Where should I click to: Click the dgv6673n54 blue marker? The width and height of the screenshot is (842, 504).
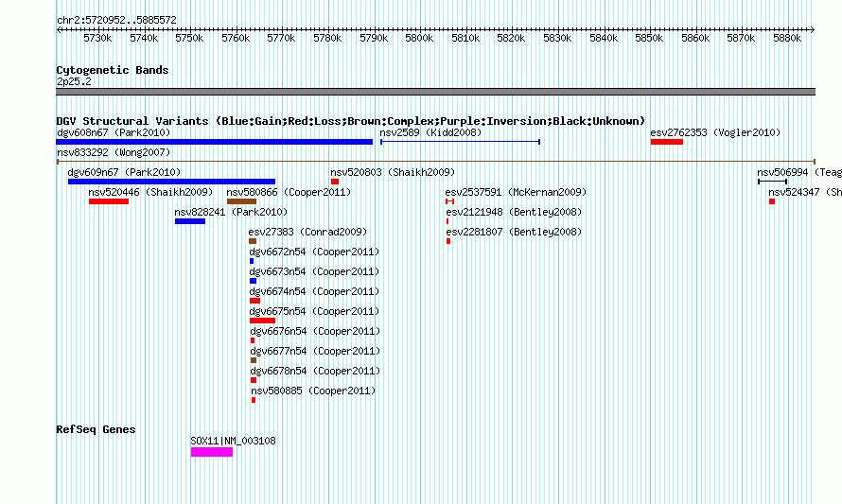[x=253, y=281]
